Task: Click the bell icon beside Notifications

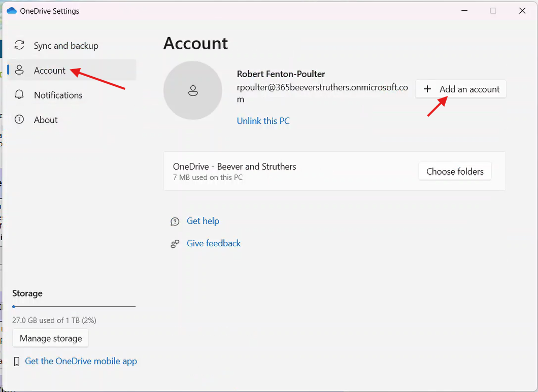Action: pos(19,95)
